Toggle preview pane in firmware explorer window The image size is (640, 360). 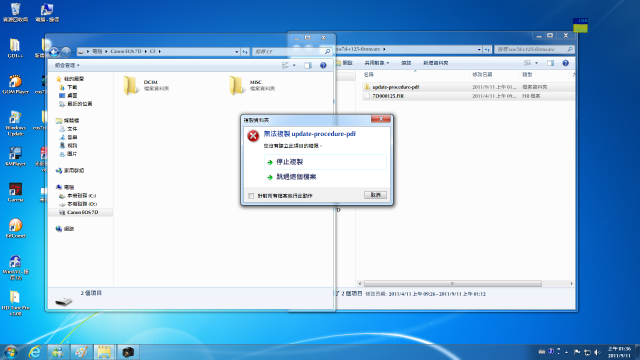(550, 63)
